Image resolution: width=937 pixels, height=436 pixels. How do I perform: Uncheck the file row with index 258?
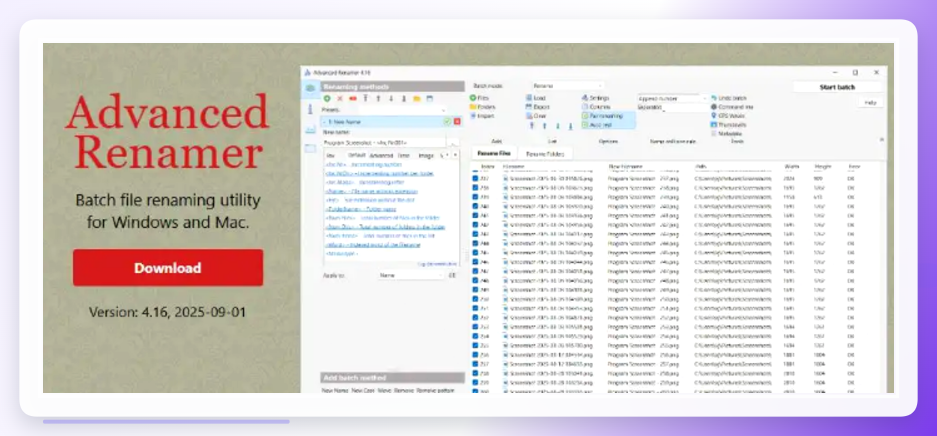[x=476, y=373]
